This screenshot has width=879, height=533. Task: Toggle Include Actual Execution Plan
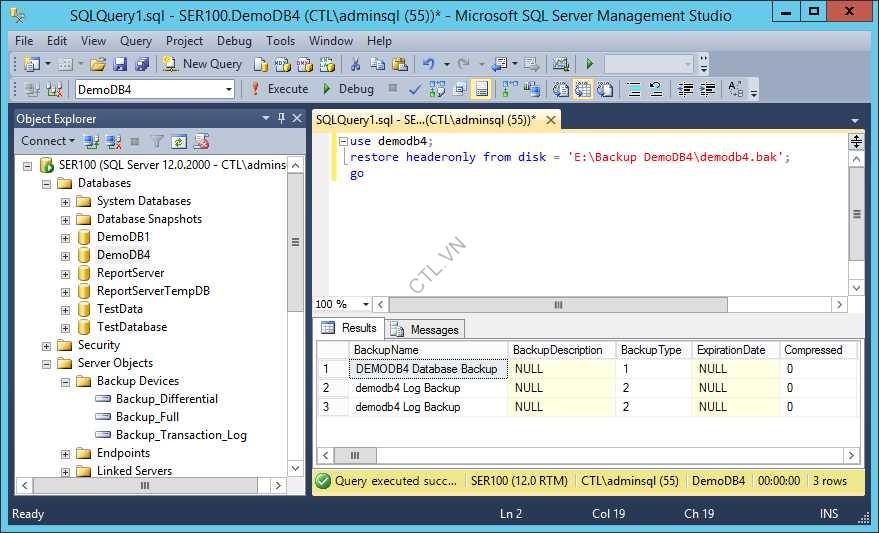coord(510,90)
